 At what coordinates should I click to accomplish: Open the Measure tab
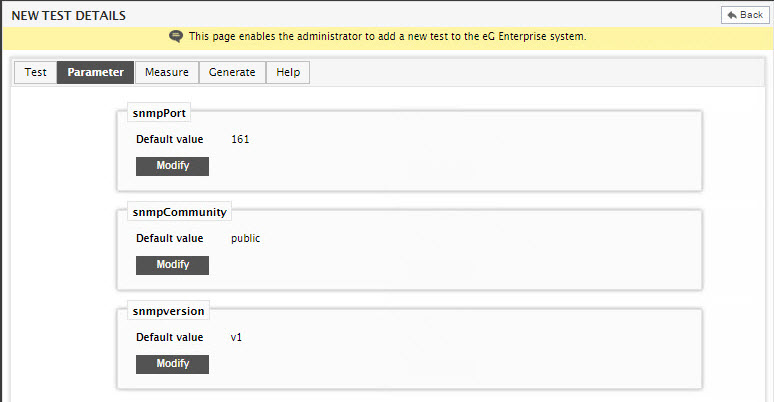pos(167,73)
